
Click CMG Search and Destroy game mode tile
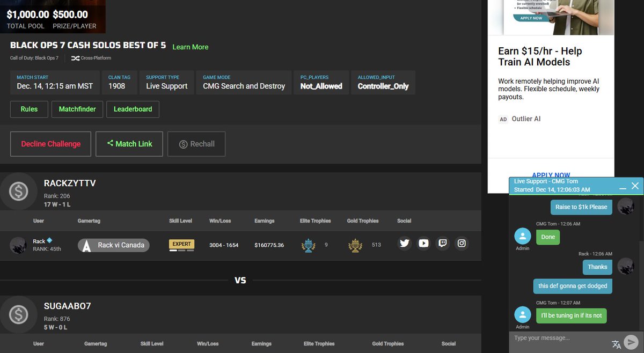(244, 82)
